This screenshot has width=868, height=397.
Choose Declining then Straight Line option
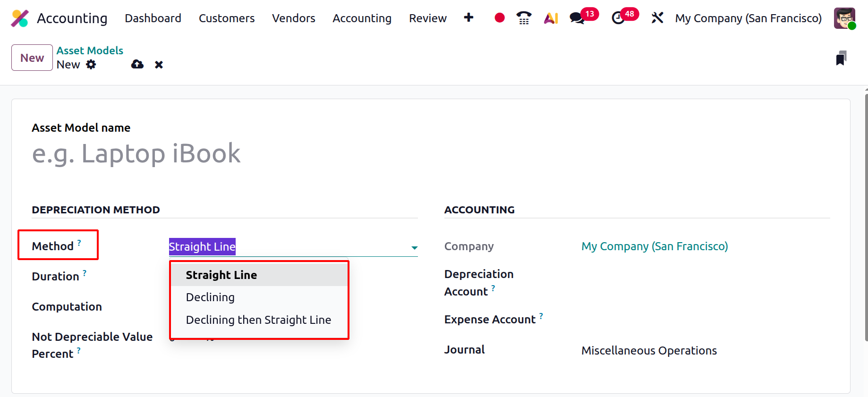point(258,320)
